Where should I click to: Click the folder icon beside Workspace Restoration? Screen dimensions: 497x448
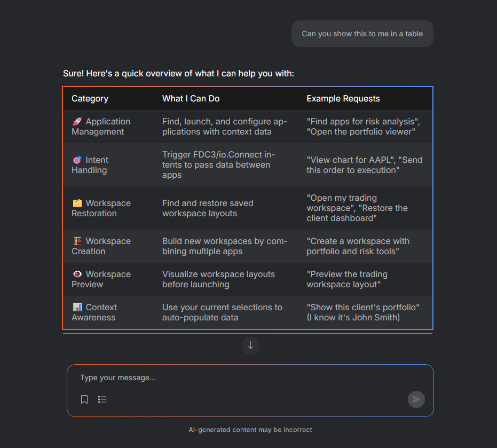77,203
